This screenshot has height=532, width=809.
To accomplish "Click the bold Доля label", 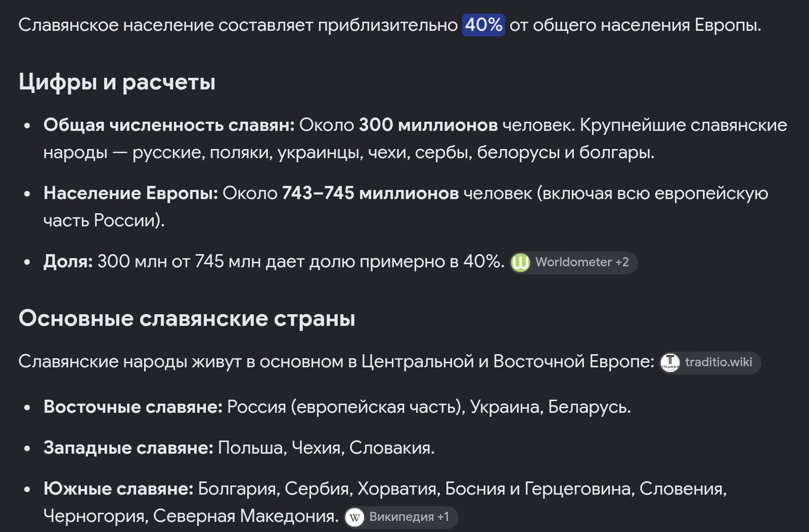I will [x=68, y=261].
